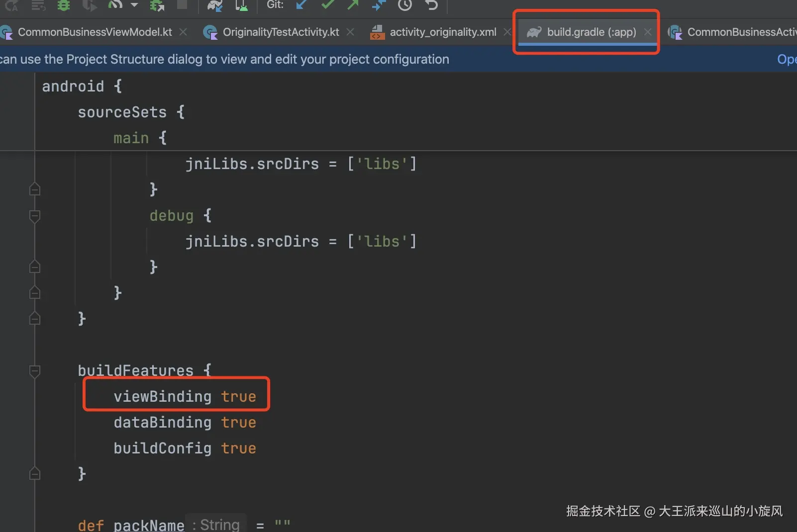Click the 'buildConfig true' line
The width and height of the screenshot is (797, 532).
coord(185,448)
